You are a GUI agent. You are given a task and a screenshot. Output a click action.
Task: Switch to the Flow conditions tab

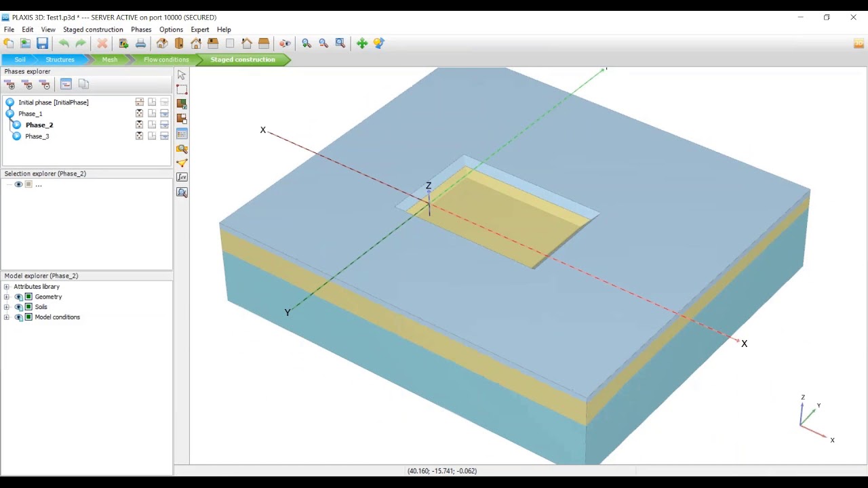click(165, 60)
